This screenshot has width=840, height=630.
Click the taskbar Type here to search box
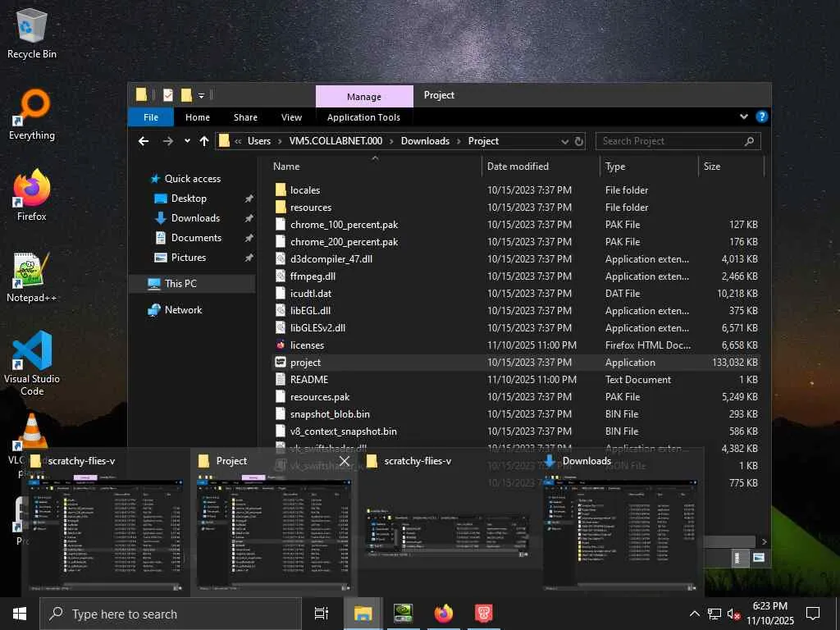pyautogui.click(x=171, y=614)
